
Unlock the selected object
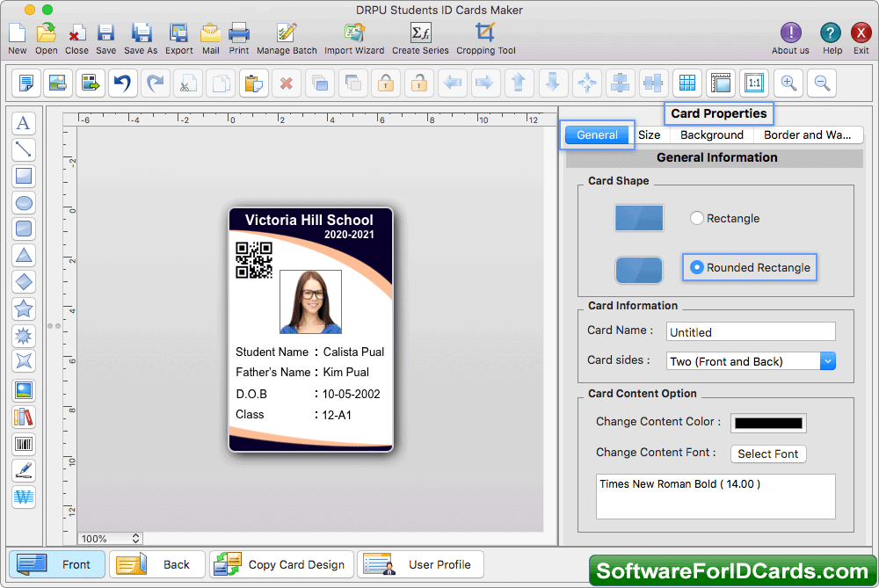pyautogui.click(x=419, y=83)
